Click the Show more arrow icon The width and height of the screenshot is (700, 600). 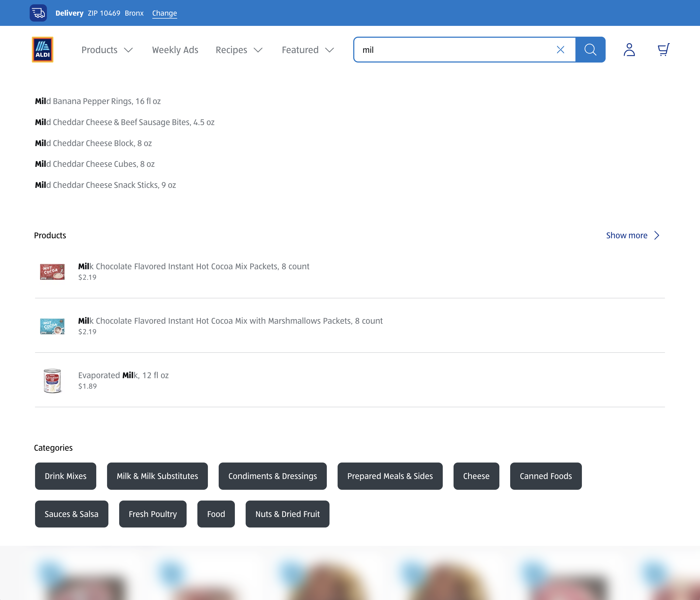point(657,235)
